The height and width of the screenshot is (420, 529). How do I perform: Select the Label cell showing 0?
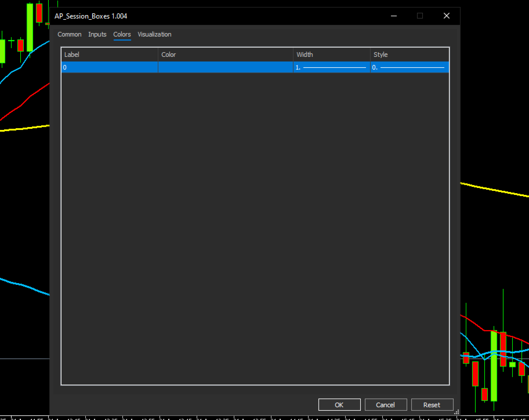point(110,67)
